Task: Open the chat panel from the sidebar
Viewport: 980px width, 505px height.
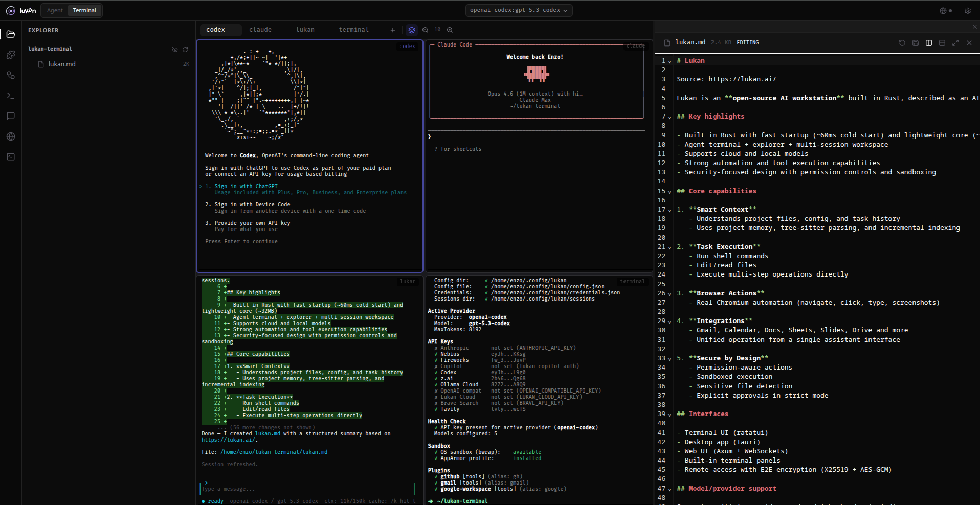Action: click(11, 116)
